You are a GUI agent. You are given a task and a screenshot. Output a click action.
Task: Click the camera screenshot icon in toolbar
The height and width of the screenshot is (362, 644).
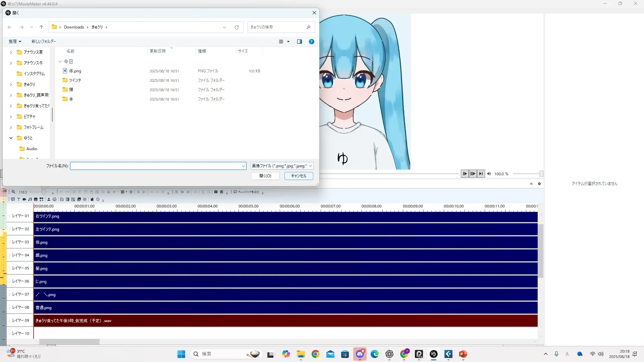[216, 192]
